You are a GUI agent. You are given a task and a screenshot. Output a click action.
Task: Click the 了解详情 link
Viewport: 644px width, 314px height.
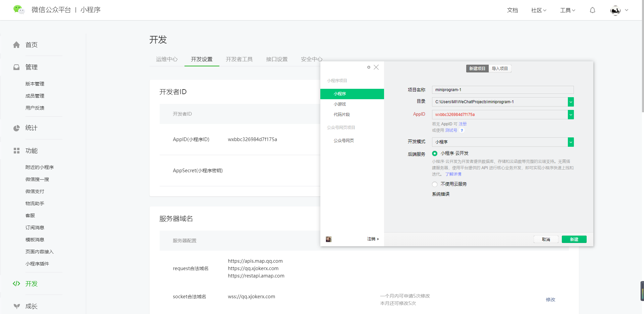[x=453, y=174]
